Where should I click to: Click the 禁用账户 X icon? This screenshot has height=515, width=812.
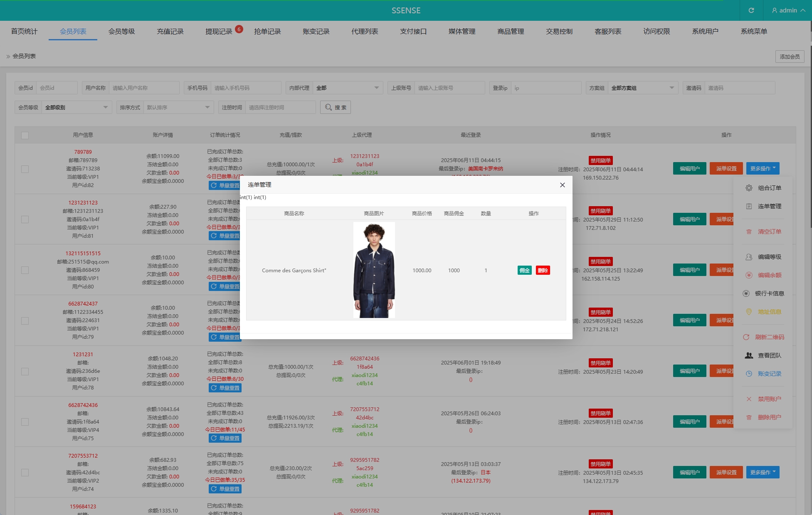coord(749,399)
